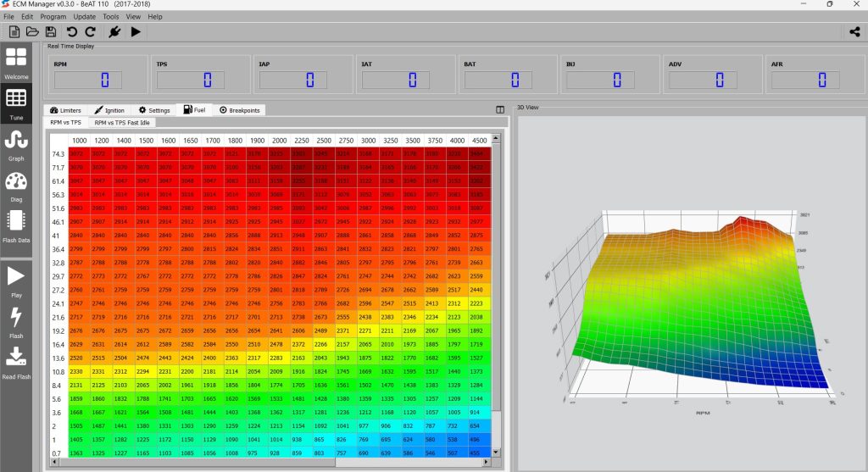Screen dimensions: 868x472
Task: Select the Fuel tab
Action: tap(194, 109)
